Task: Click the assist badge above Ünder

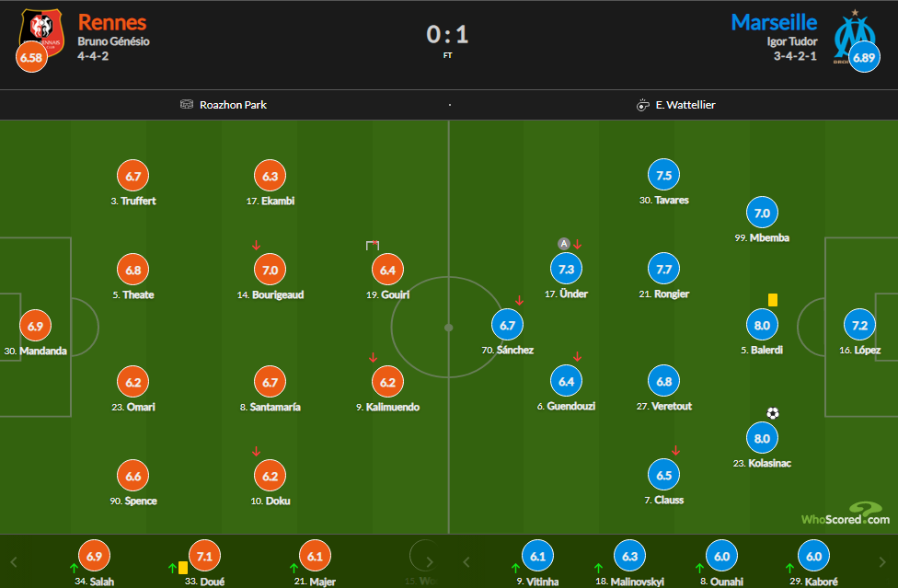Action: coord(564,244)
